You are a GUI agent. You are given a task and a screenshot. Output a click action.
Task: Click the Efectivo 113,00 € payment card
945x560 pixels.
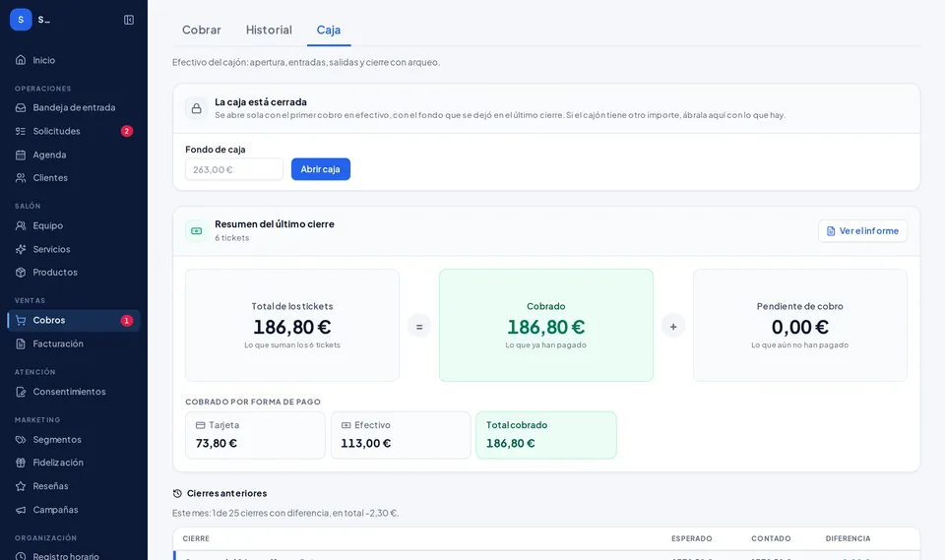pyautogui.click(x=401, y=435)
